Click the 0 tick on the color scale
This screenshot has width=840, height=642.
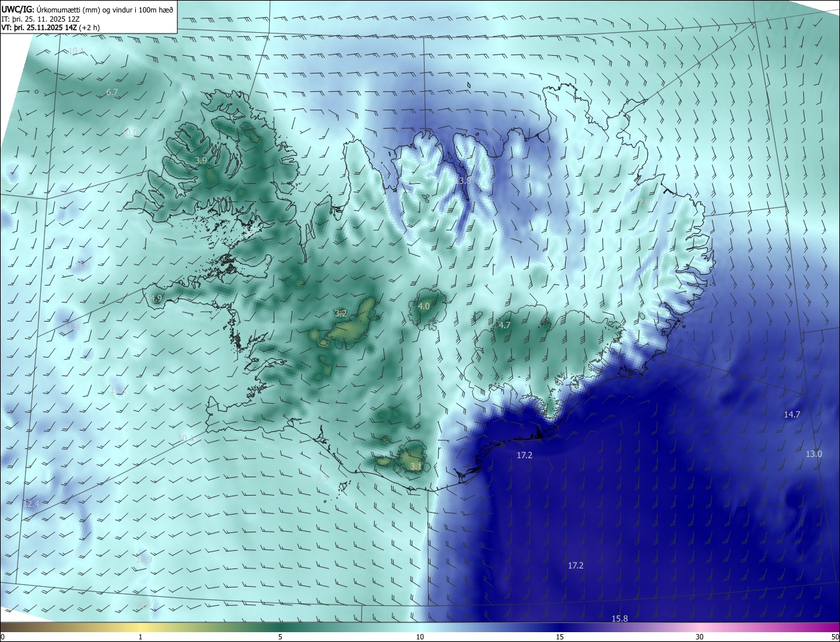[2, 637]
